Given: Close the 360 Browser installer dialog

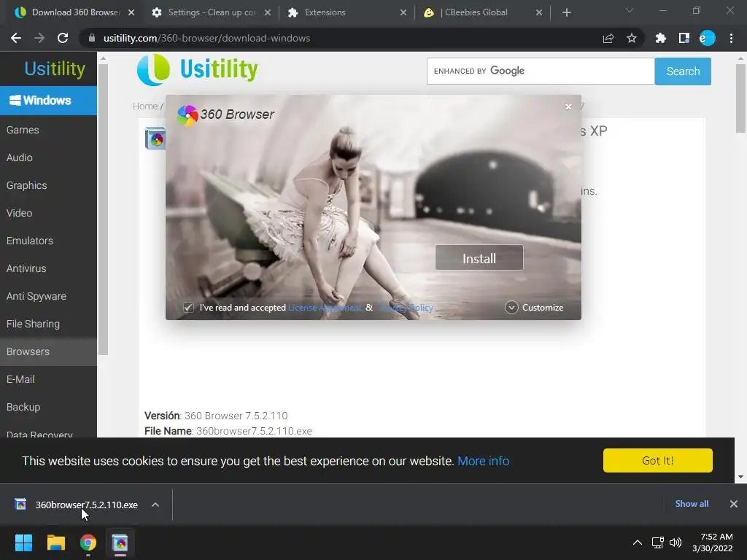Looking at the screenshot, I should click(568, 106).
